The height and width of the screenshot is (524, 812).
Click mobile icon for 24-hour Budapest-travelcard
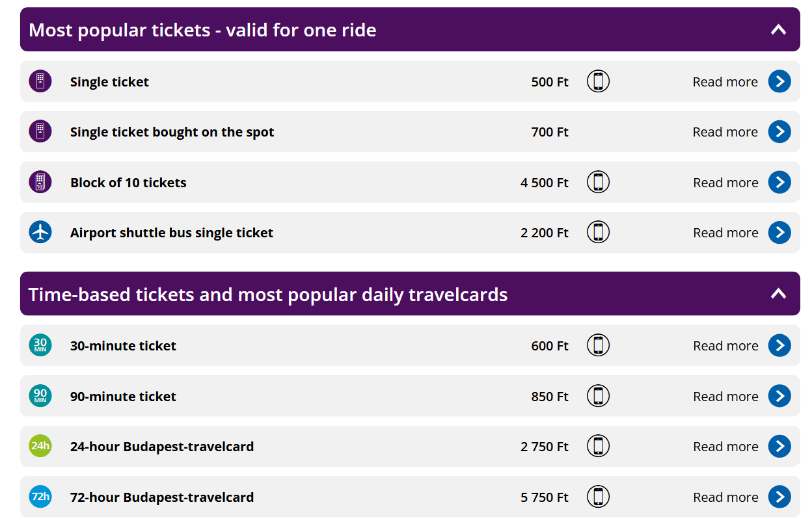(x=598, y=446)
